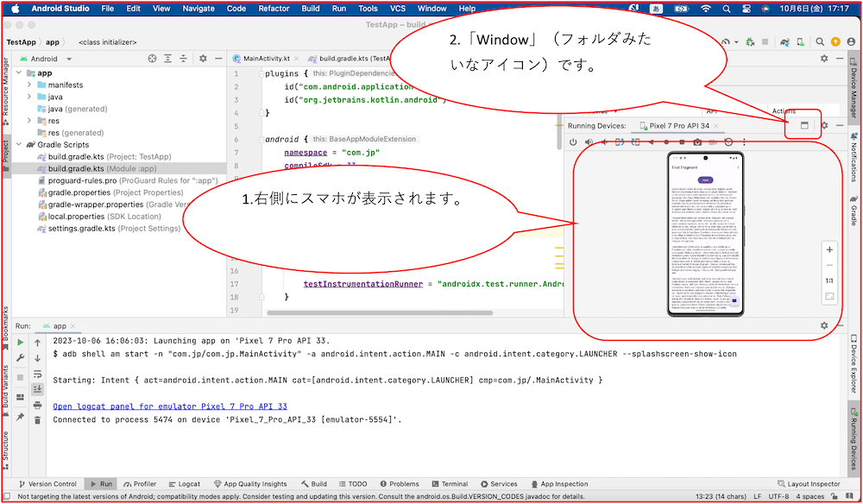This screenshot has height=504, width=863.
Task: Open Running Devices panel gear settings
Action: point(824,125)
